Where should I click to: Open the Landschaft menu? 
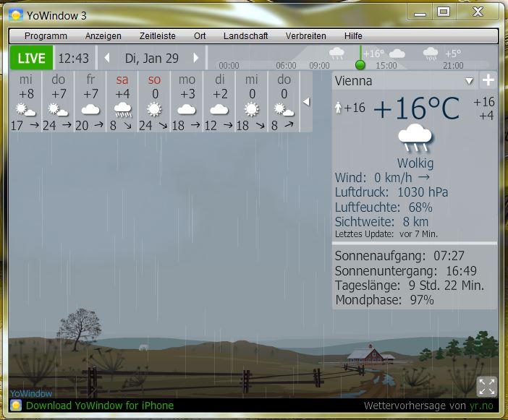(x=245, y=35)
